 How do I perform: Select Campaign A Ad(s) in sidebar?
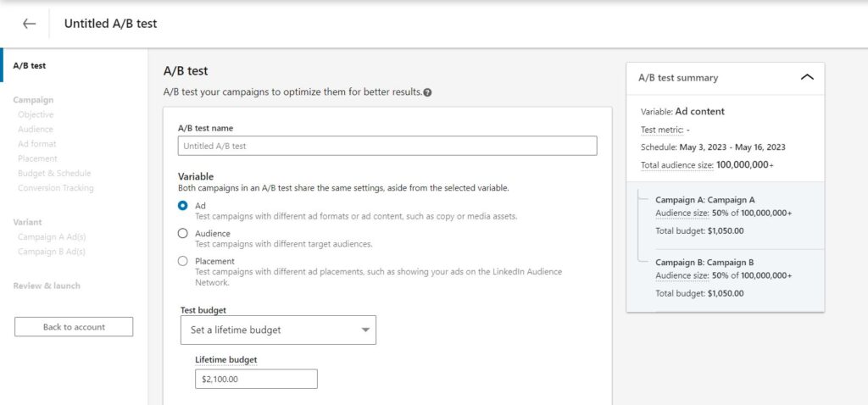(52, 236)
